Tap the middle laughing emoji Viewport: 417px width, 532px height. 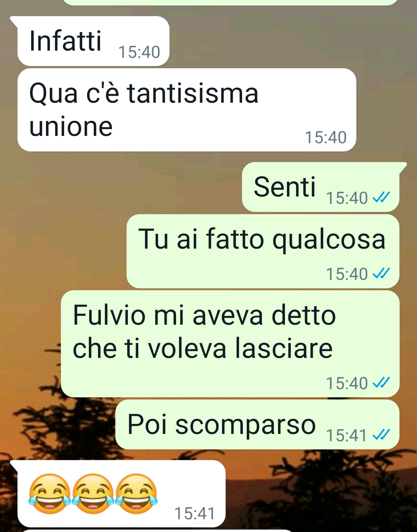click(93, 493)
